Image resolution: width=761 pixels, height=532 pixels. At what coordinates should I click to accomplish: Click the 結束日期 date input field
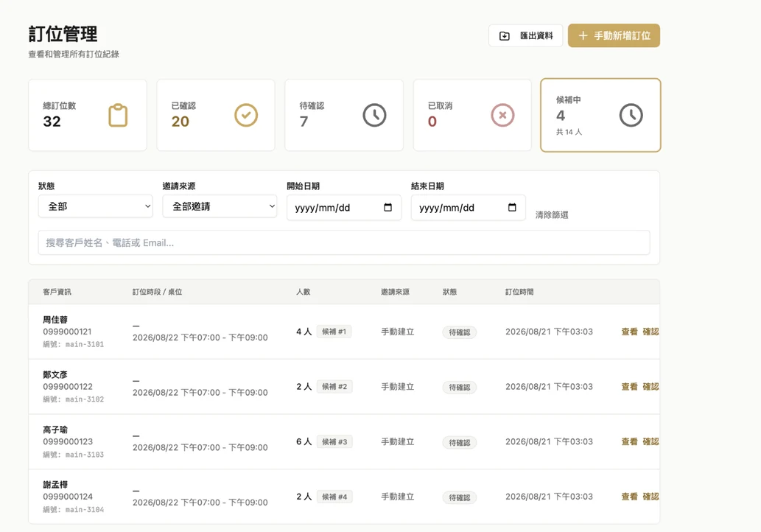coord(469,208)
